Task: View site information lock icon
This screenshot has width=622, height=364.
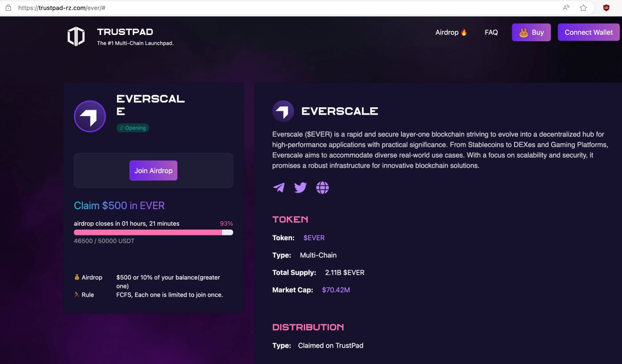Action: pos(8,8)
